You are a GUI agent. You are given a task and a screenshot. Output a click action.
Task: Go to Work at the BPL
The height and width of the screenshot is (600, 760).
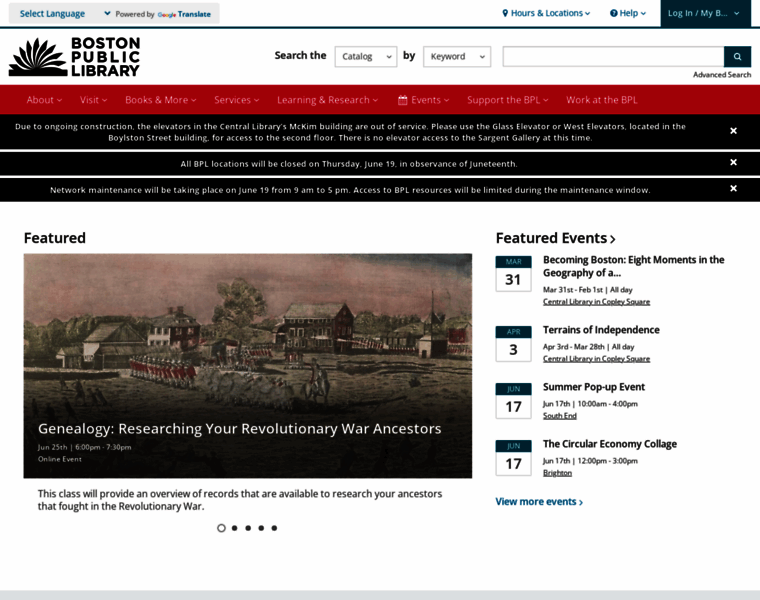(x=602, y=100)
